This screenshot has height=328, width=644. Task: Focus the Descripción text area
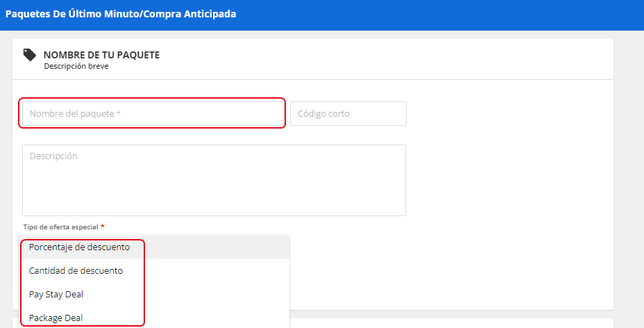(x=214, y=180)
